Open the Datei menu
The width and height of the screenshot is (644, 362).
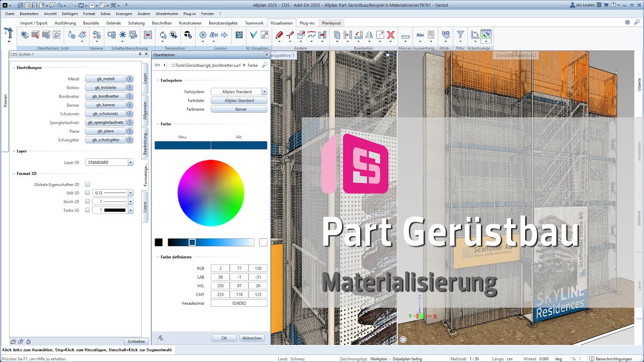coord(10,14)
